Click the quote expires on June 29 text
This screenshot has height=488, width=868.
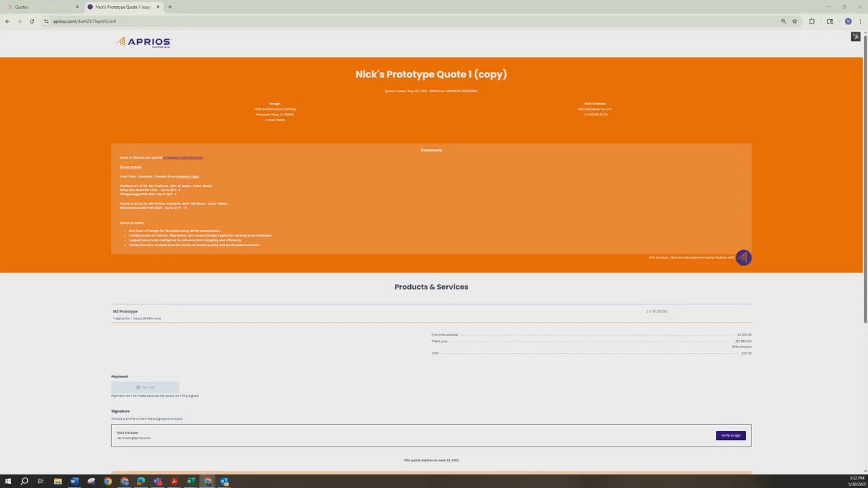(431, 460)
